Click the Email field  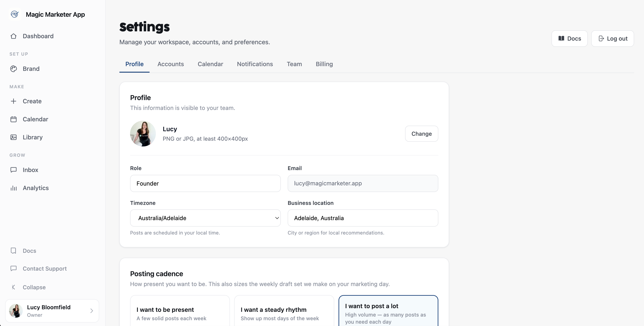pos(363,183)
